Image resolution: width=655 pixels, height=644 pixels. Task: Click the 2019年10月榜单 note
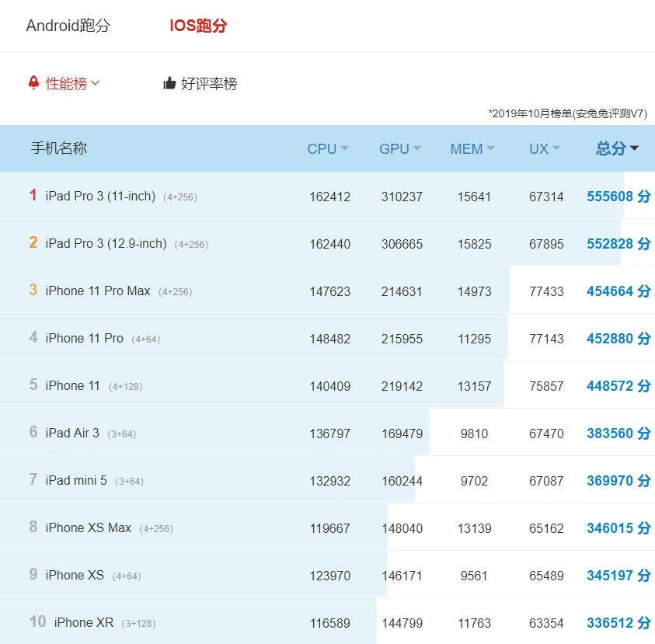pyautogui.click(x=568, y=113)
